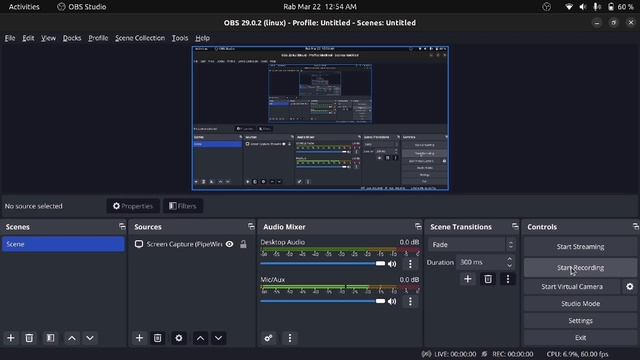Remove scene transition with trash icon
This screenshot has height=360, width=640.
(x=488, y=279)
